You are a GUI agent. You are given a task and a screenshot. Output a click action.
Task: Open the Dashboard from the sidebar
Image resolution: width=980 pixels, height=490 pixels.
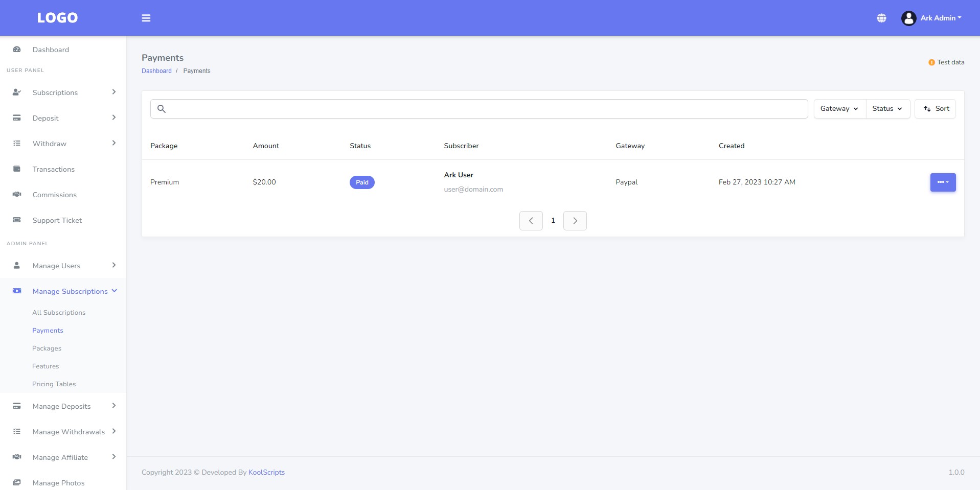51,50
